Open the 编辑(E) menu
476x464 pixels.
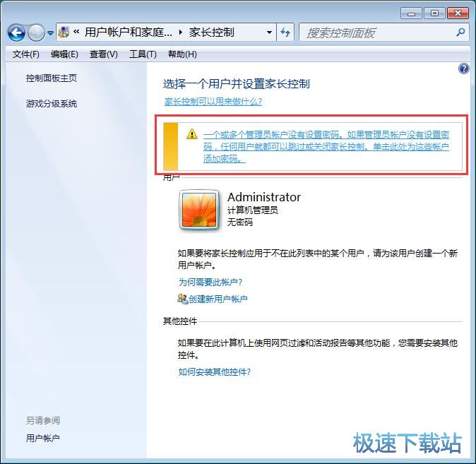pos(64,54)
